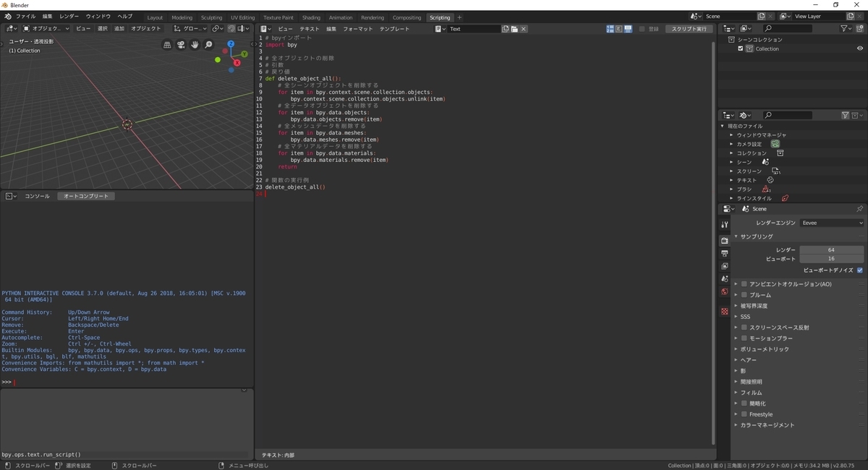The height and width of the screenshot is (470, 868).
Task: Toggle the 登録 (Register) checkbox
Action: tap(643, 29)
